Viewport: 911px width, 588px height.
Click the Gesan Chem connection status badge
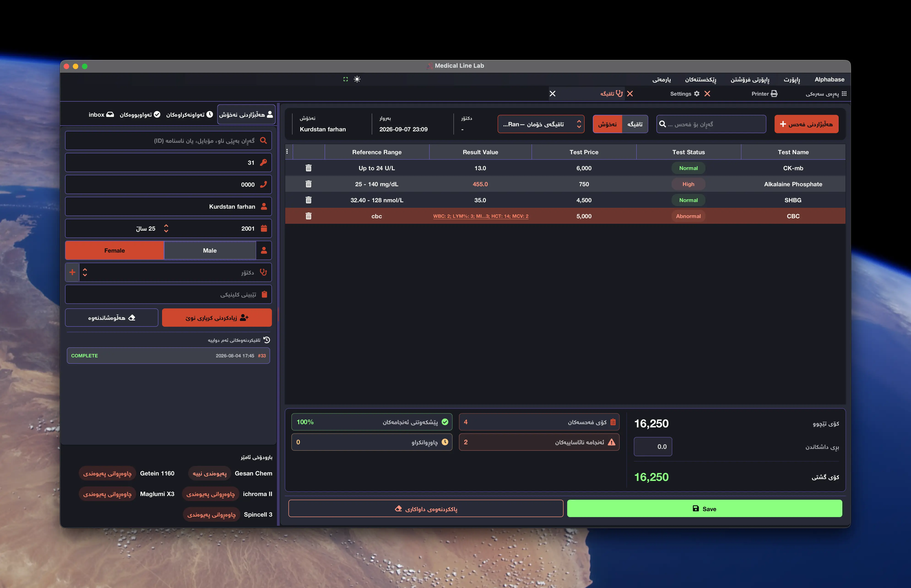click(210, 473)
